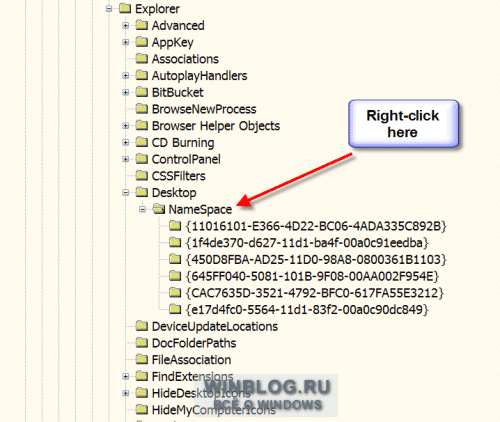Screen dimensions: 500x422
Task: Click folder icon of {1f4de370-d627-11d1-ba4f-00a0c91eedba}
Action: coord(175,243)
